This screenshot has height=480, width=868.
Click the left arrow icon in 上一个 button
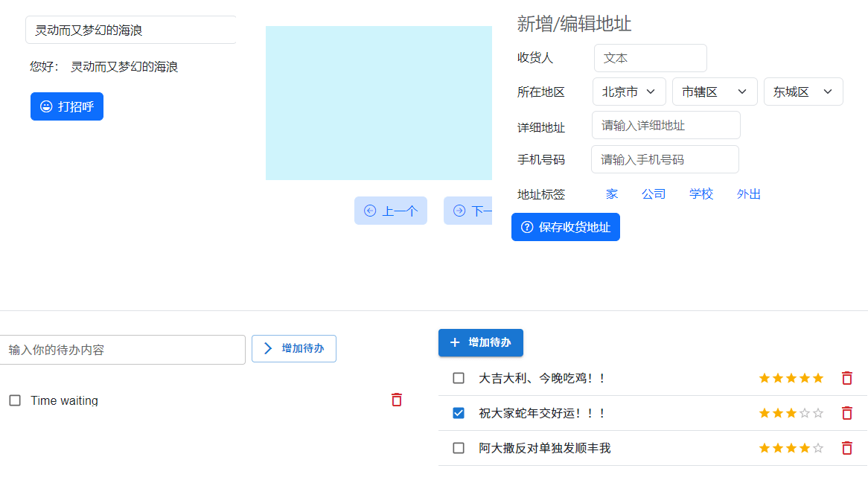370,211
